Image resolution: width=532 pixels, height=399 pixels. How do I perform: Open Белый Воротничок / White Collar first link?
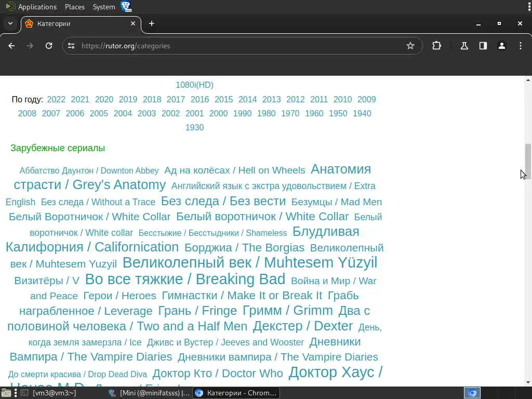89,217
